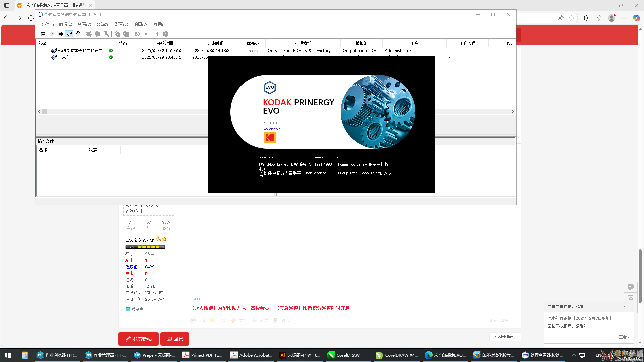Expand the system tray hidden icons chevron
The height and width of the screenshot is (362, 644).
(x=574, y=355)
